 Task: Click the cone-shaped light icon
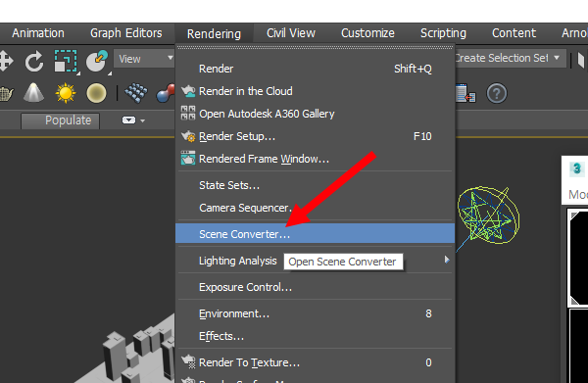33,92
